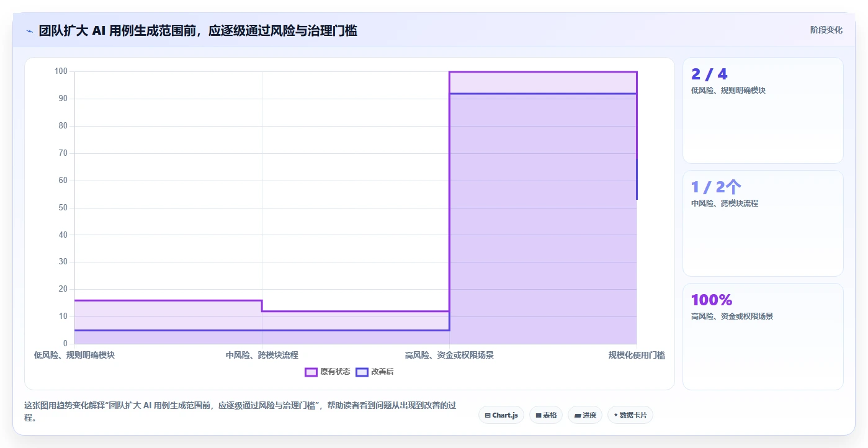The image size is (868, 448).
Task: Toggle the 原有状态 legend entry
Action: pyautogui.click(x=328, y=372)
